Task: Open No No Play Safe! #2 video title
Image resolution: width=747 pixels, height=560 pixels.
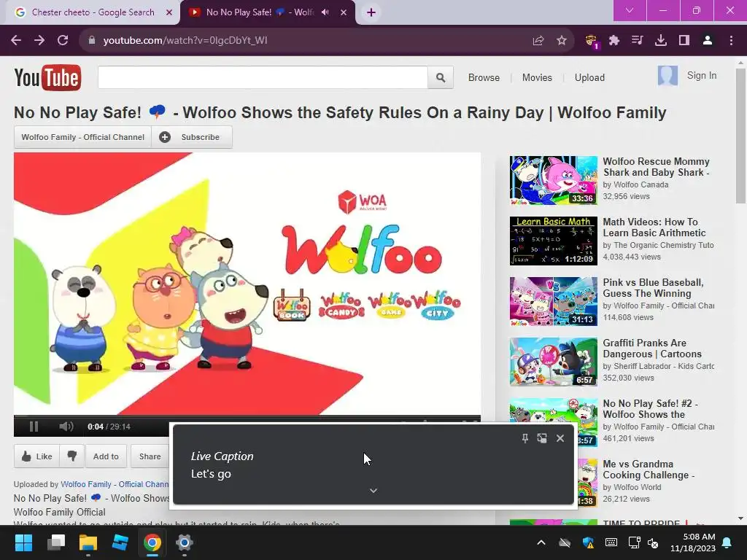Action: coord(650,408)
